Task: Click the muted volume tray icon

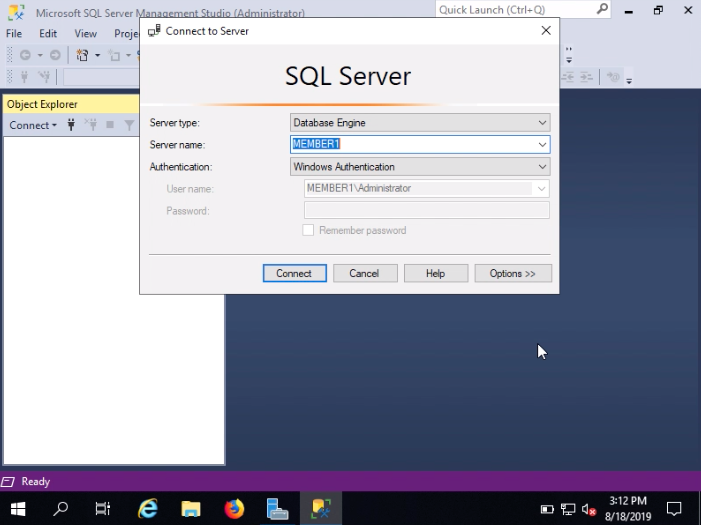Action: tap(589, 509)
